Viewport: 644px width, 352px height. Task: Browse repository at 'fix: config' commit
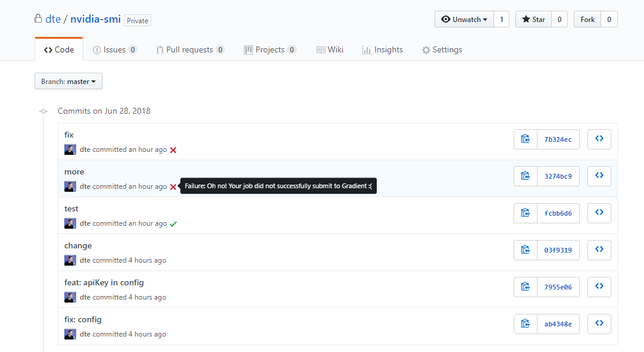(x=599, y=324)
